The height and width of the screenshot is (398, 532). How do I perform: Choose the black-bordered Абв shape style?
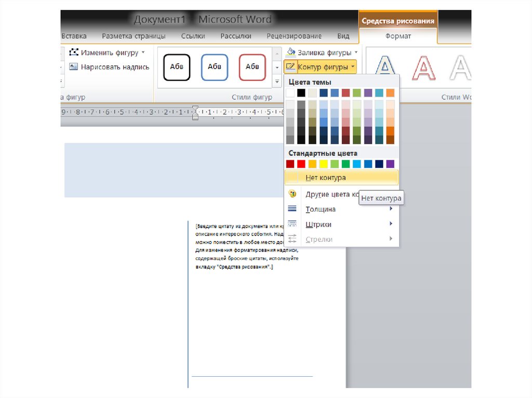177,67
